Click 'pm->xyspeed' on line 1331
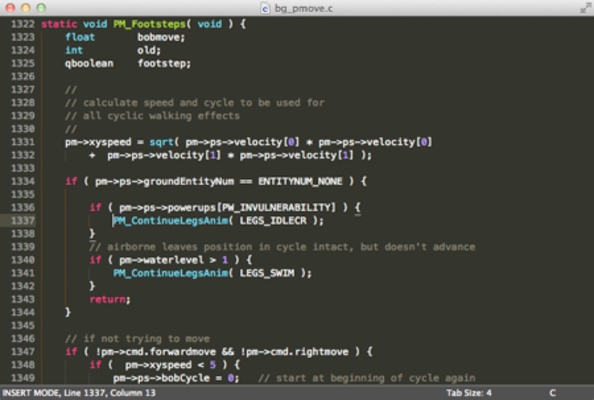This screenshot has width=594, height=400. pos(98,142)
